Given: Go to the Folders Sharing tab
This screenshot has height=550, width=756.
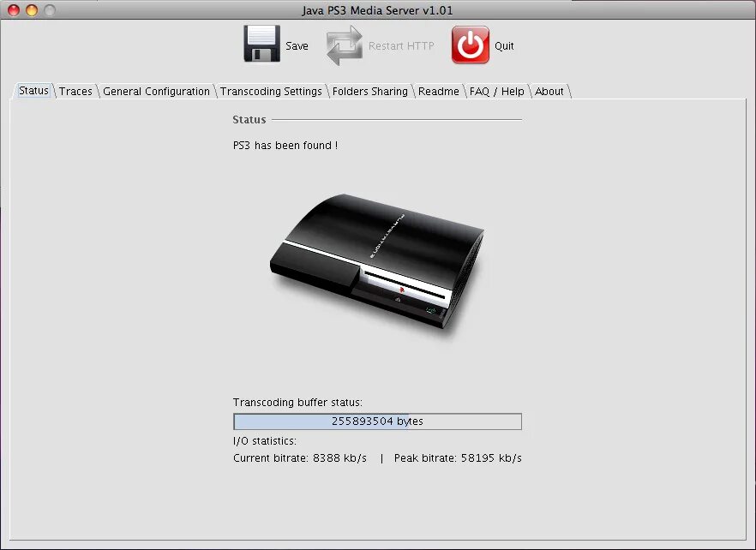Looking at the screenshot, I should tap(369, 91).
